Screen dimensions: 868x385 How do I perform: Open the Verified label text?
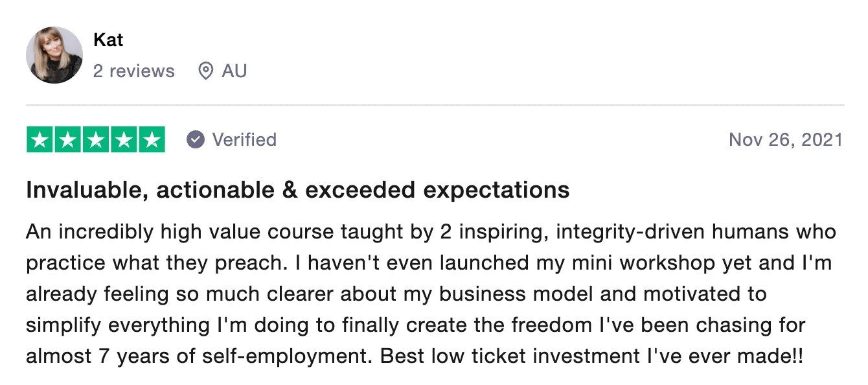tap(244, 139)
